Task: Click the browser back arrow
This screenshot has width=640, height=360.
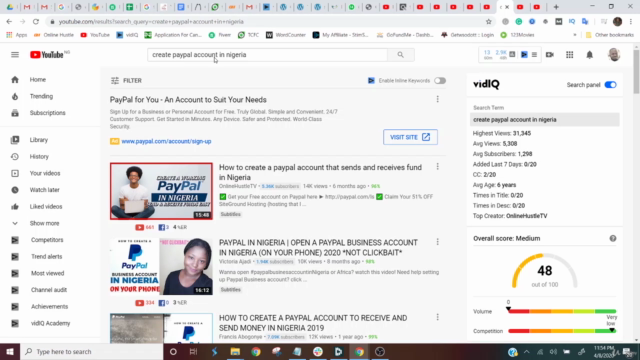Action: [9, 22]
